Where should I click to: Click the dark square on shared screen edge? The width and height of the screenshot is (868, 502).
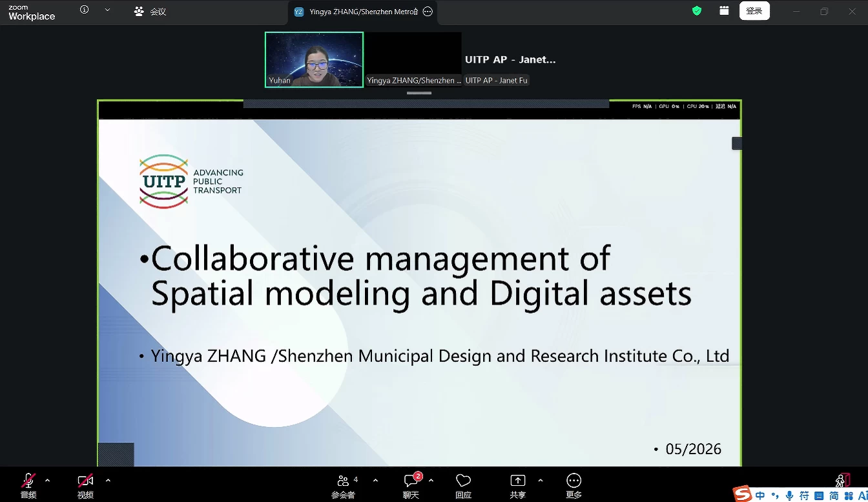(x=736, y=143)
